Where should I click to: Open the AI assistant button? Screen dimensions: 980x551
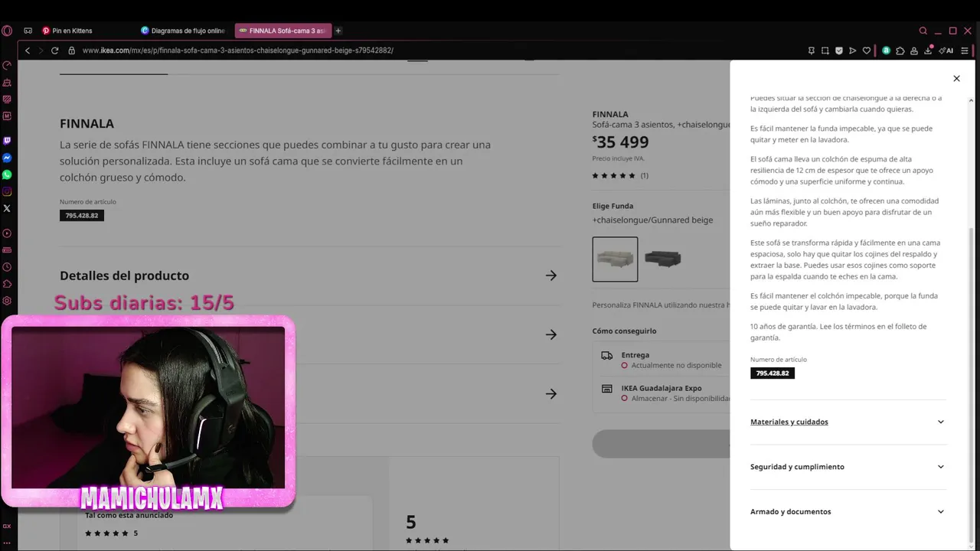(x=946, y=51)
